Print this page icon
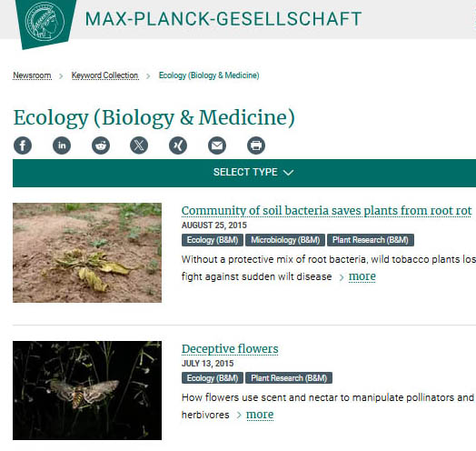Image resolution: width=476 pixels, height=451 pixels. point(256,145)
